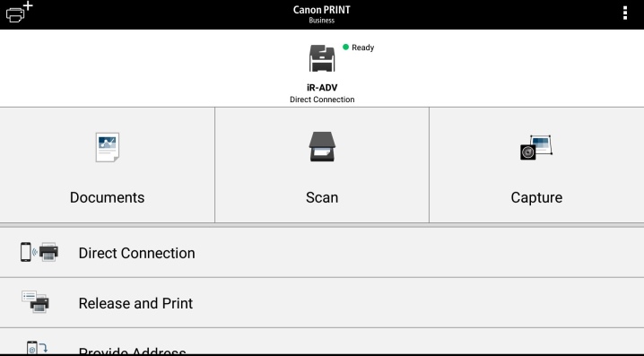Open the Capture tile label
Viewport: 644px width, 356px height.
coord(536,197)
